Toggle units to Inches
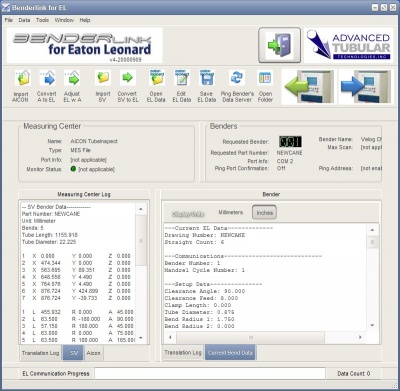This screenshot has height=391, width=400. [265, 213]
